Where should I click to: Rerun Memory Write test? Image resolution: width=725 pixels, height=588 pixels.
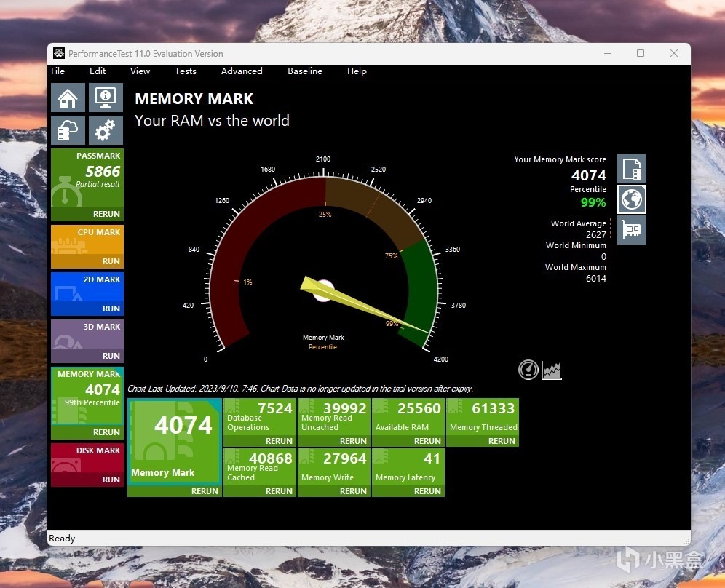coord(353,491)
